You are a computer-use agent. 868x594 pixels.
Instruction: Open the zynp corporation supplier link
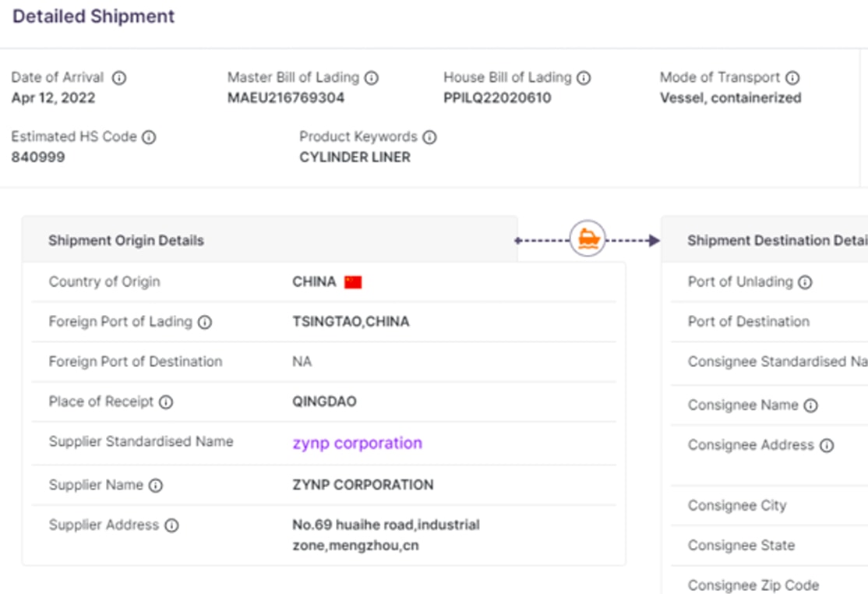(357, 443)
